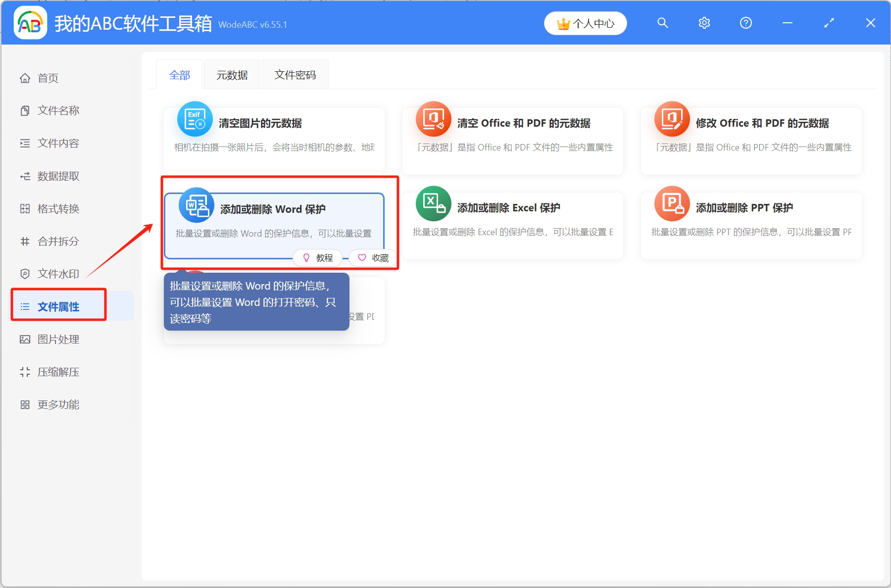Image resolution: width=891 pixels, height=588 pixels.
Task: Switch to the 文件密码 tab
Action: 295,74
